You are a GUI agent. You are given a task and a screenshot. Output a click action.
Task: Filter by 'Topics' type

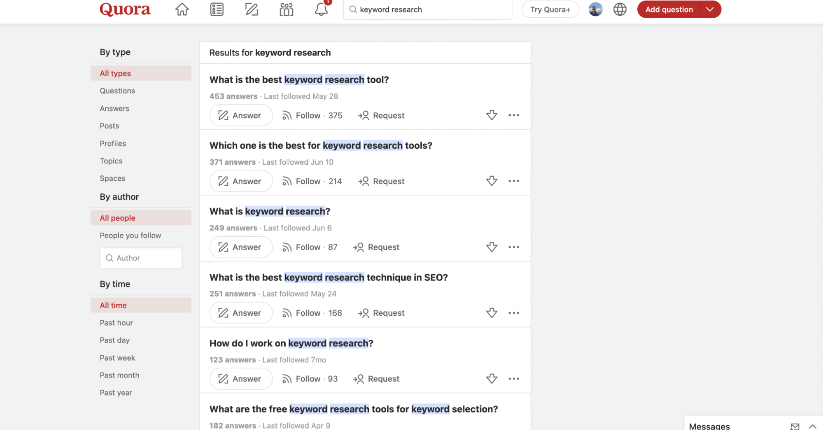111,161
